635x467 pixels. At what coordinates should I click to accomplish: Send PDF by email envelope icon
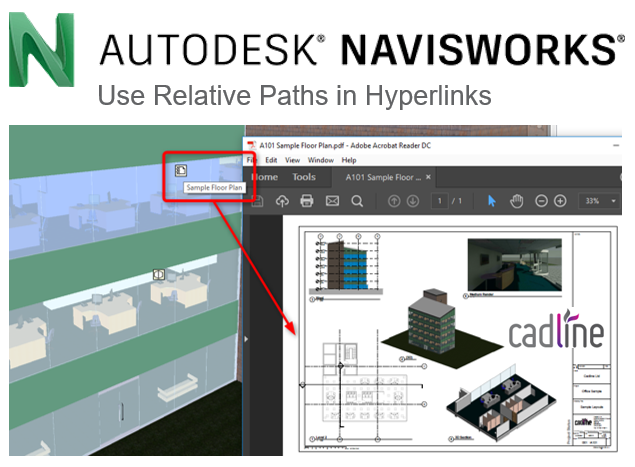pyautogui.click(x=332, y=201)
